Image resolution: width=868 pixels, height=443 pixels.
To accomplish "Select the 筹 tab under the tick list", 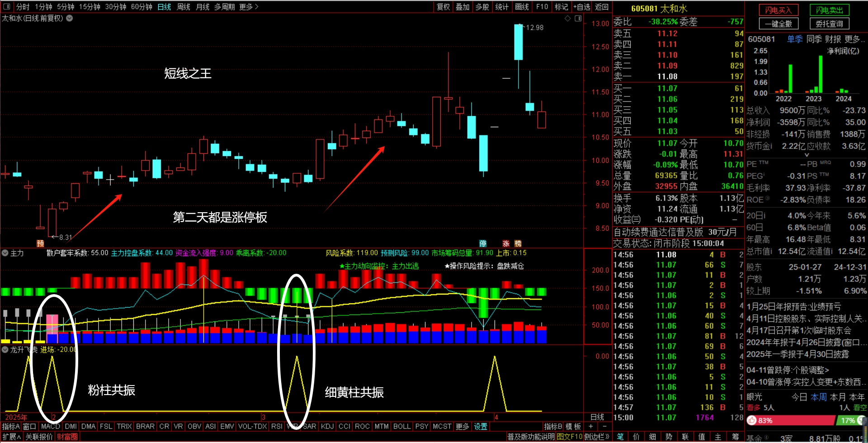I will (x=735, y=437).
